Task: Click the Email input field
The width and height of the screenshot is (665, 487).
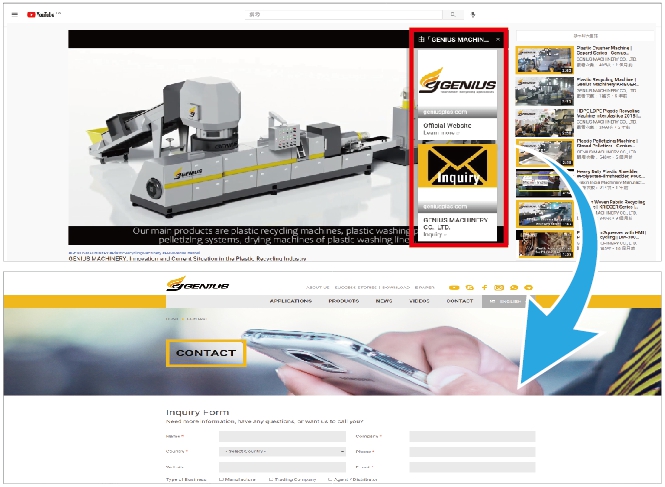Action: point(472,467)
